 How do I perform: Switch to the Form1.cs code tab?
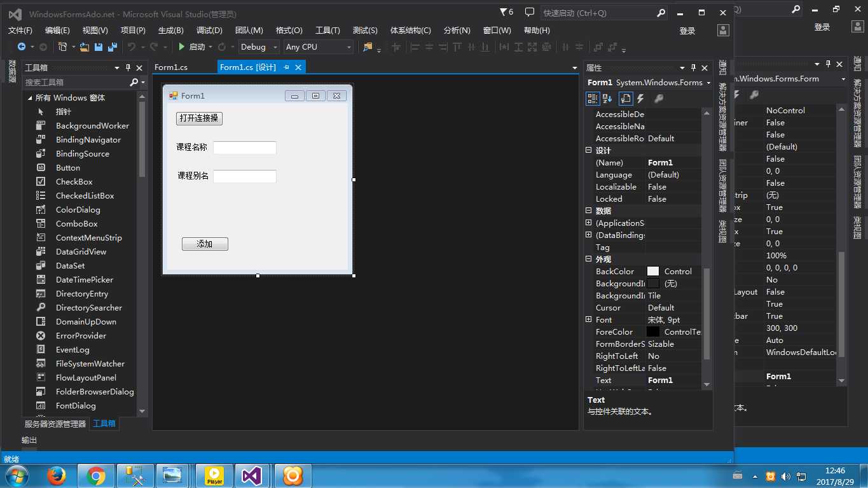pyautogui.click(x=171, y=67)
